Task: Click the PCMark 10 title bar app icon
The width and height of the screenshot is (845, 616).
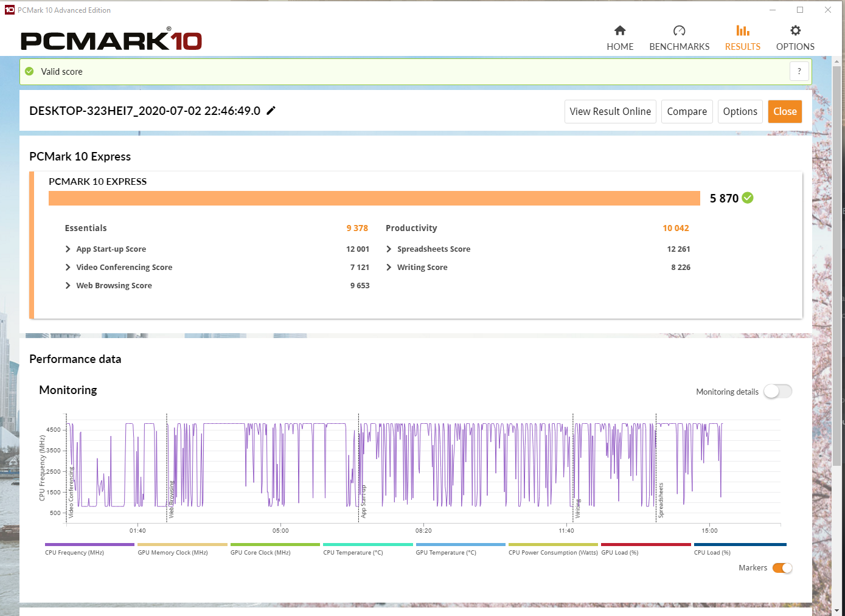Action: coord(10,10)
